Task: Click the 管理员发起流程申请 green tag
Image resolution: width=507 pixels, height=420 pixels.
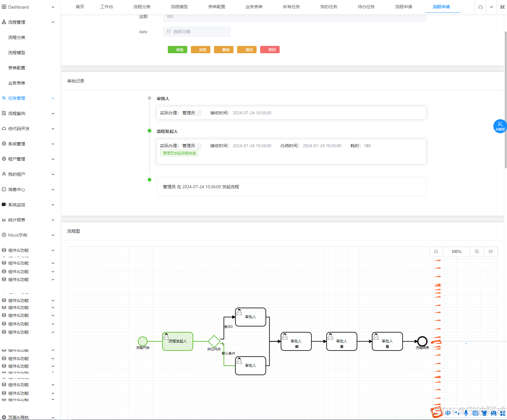Action: (x=179, y=153)
